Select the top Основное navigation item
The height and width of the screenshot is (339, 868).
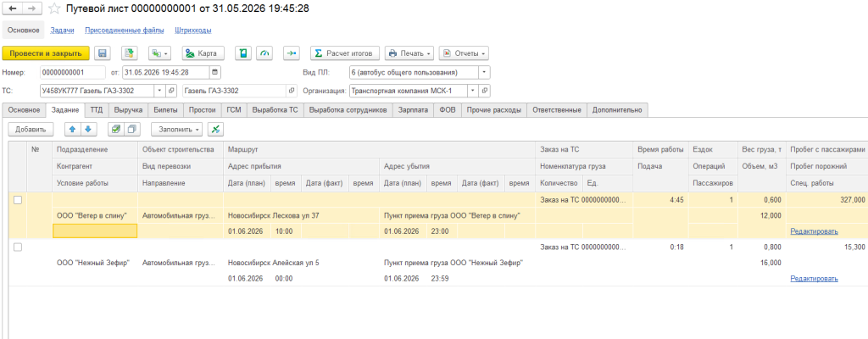point(23,30)
